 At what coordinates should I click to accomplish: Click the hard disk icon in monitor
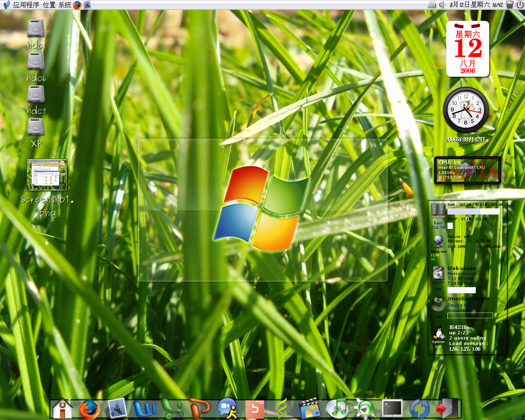[438, 273]
